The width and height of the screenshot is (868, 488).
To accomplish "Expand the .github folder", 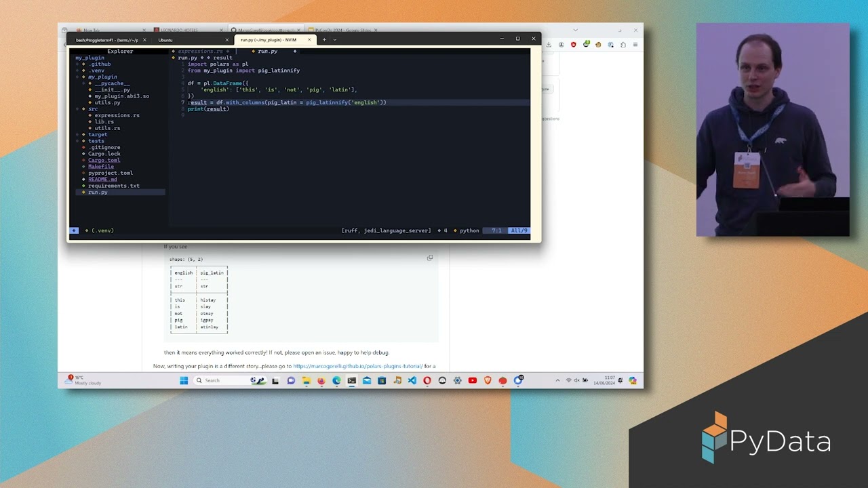I will (x=100, y=64).
